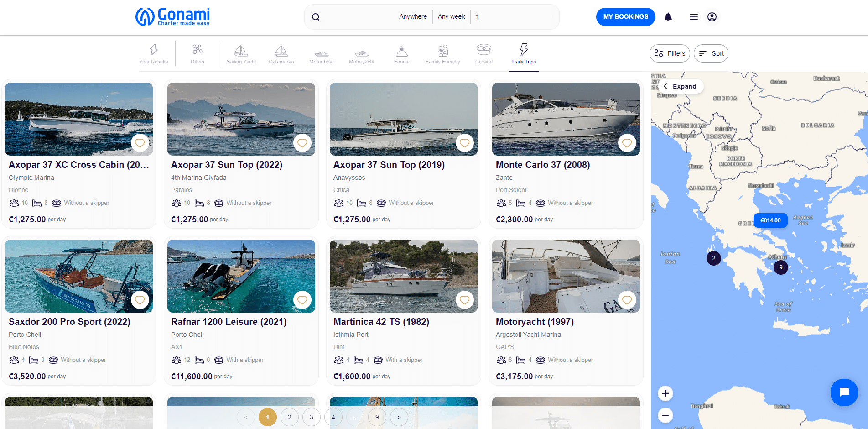Click the MY BOOKINGS button
The width and height of the screenshot is (868, 429).
pyautogui.click(x=626, y=17)
